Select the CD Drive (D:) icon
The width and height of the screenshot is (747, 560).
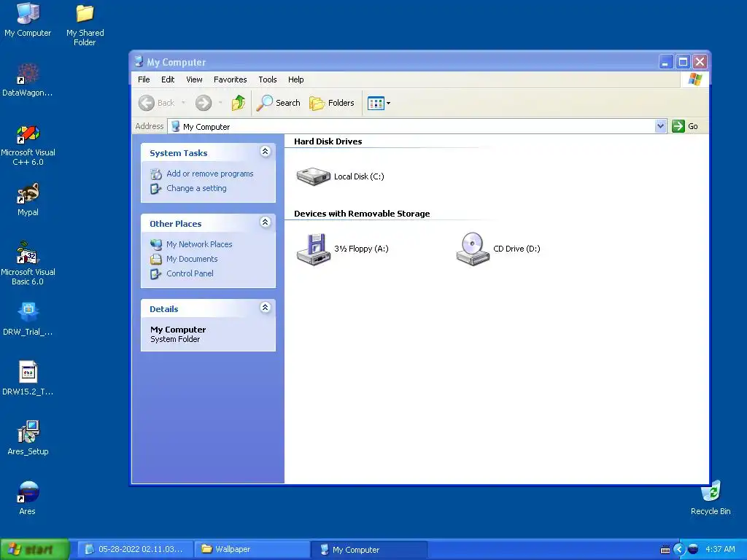(x=473, y=249)
